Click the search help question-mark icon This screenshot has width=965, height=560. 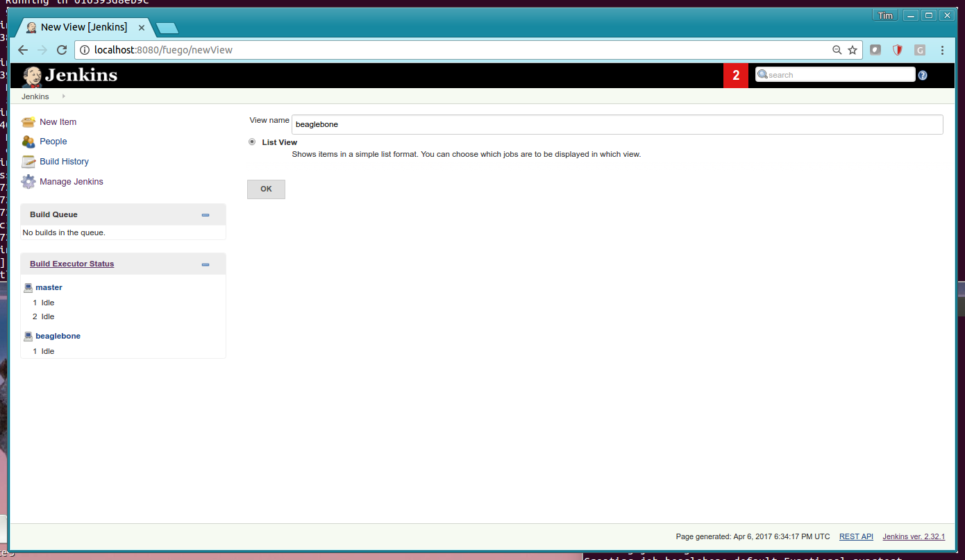[x=923, y=75]
